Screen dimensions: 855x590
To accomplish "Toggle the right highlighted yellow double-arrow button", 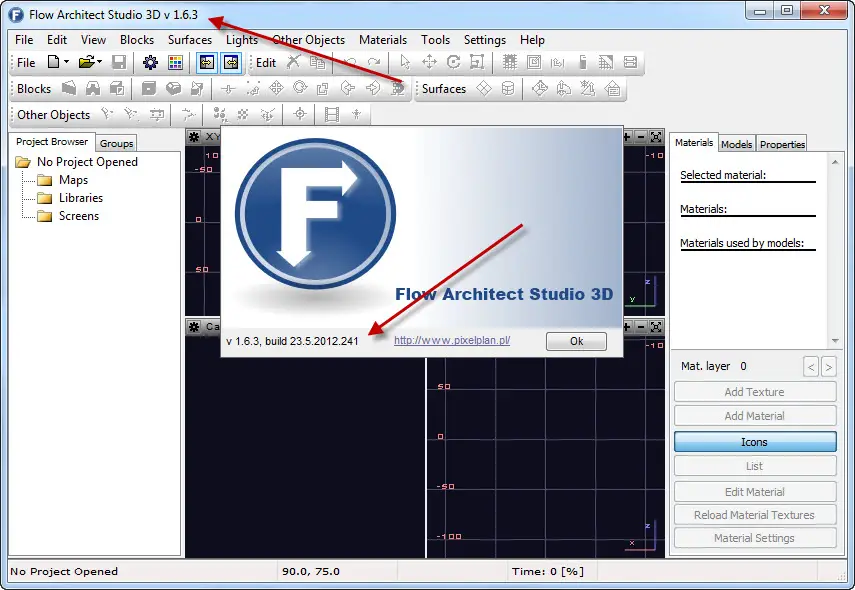I will [231, 63].
